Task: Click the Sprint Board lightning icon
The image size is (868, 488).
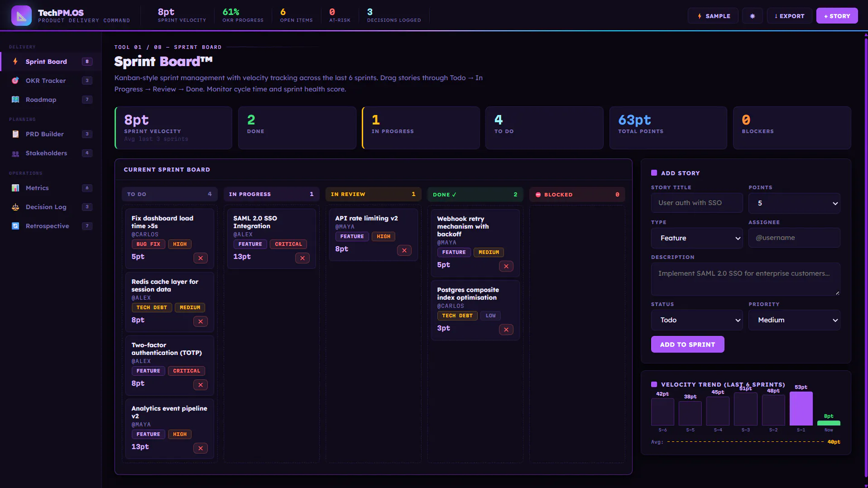Action: (15, 62)
